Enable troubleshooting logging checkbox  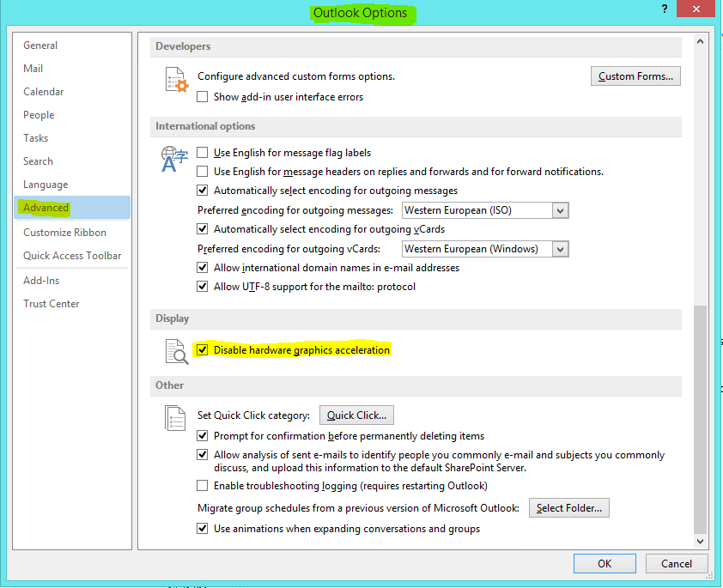(203, 486)
